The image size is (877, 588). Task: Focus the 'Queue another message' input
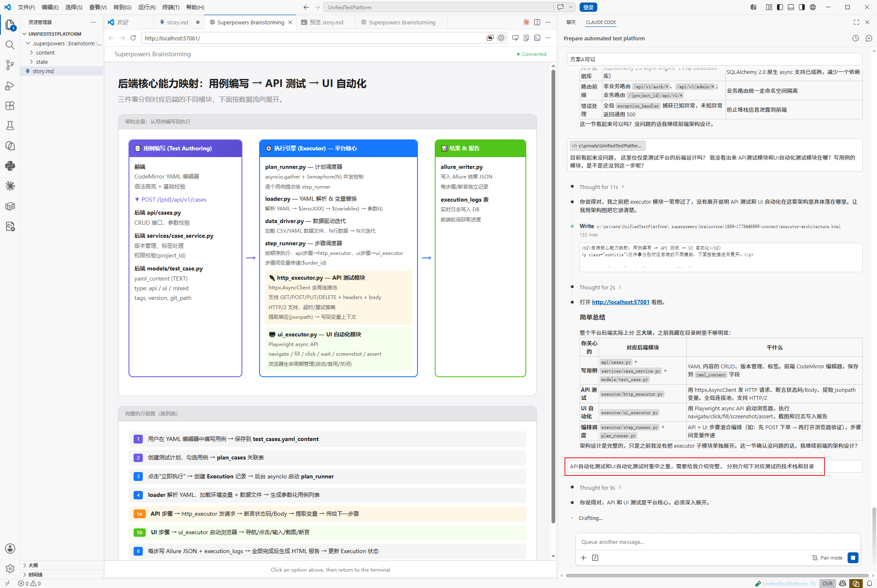717,542
